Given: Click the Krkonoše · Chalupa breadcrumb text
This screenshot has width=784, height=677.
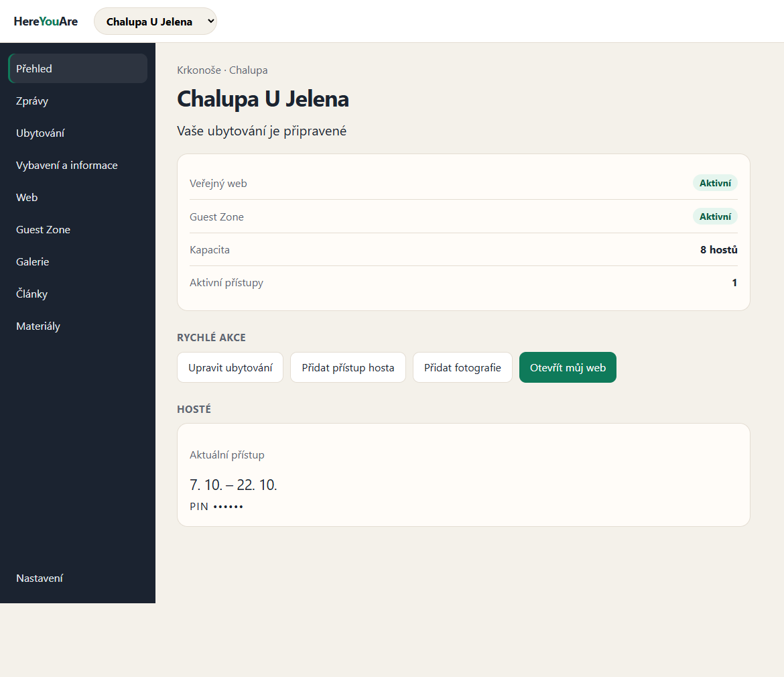Looking at the screenshot, I should coord(222,70).
